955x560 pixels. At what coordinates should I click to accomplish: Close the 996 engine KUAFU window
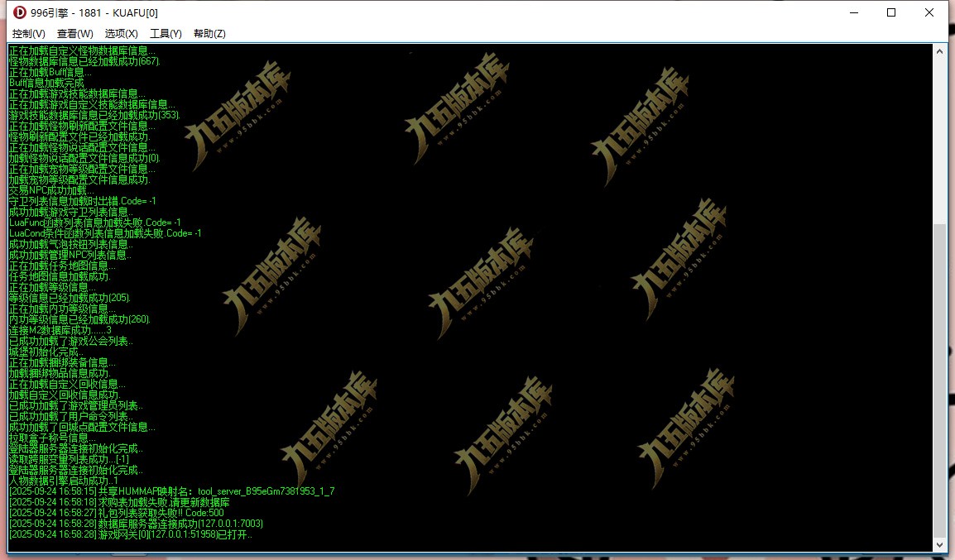pyautogui.click(x=929, y=12)
